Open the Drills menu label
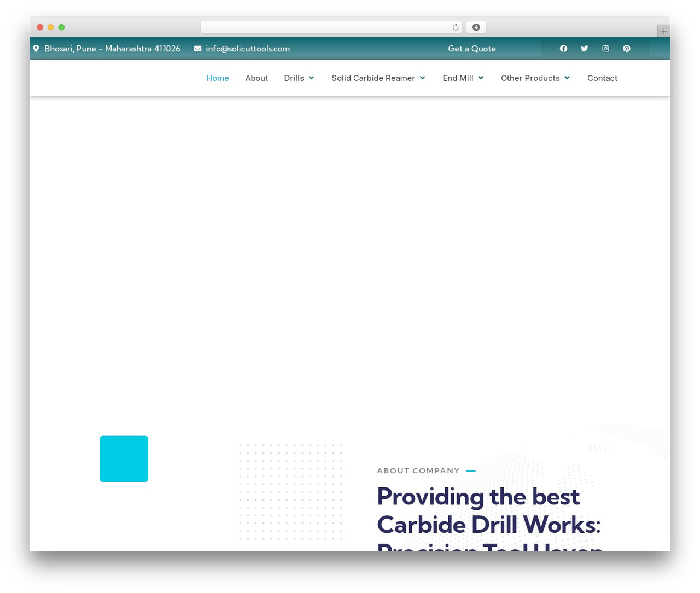Screen dimensions: 700x593 pos(294,78)
